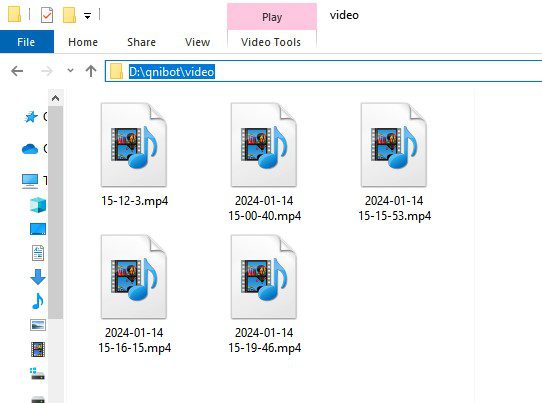Screen dimensions: 542x403
Task: Select the Video Tools Play tab
Action: (x=272, y=17)
